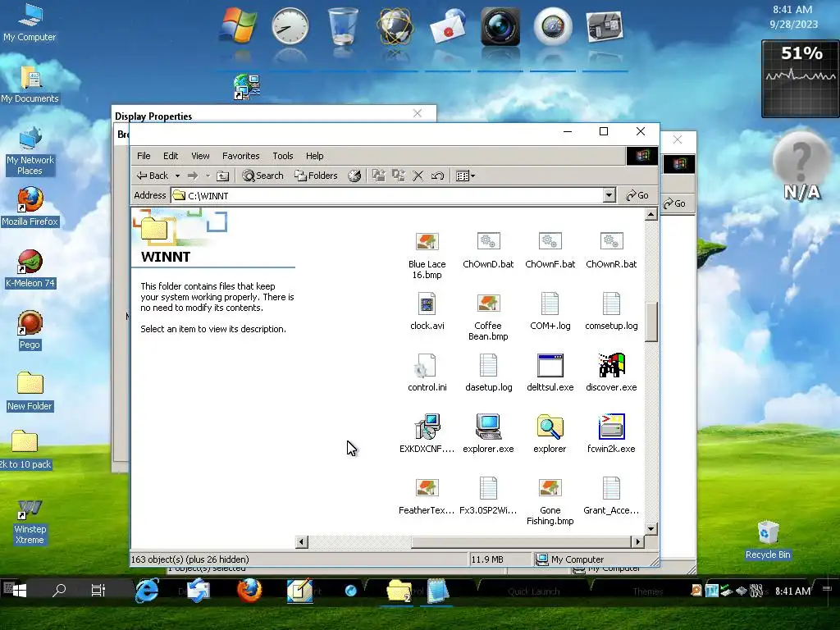Image resolution: width=840 pixels, height=630 pixels.
Task: Select Coffee Bean.bmp file
Action: pos(488,317)
